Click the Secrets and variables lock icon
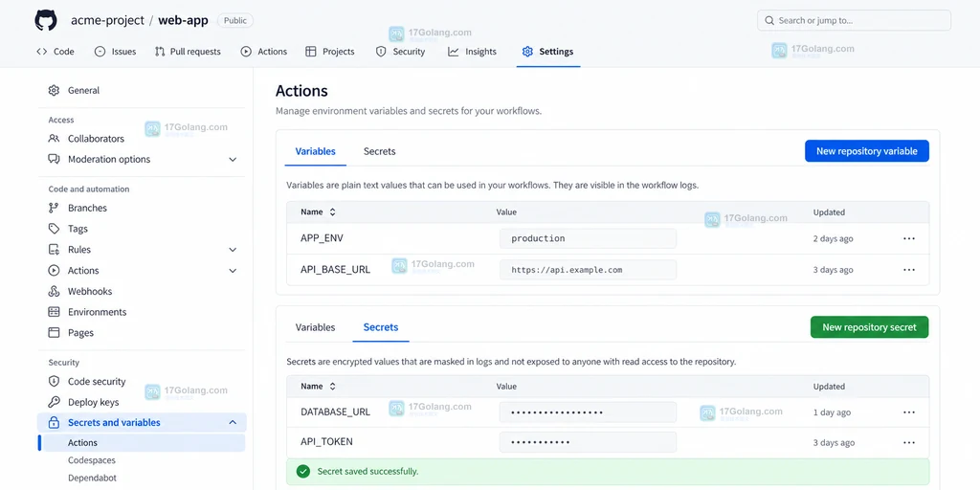The image size is (980, 490). [x=54, y=422]
